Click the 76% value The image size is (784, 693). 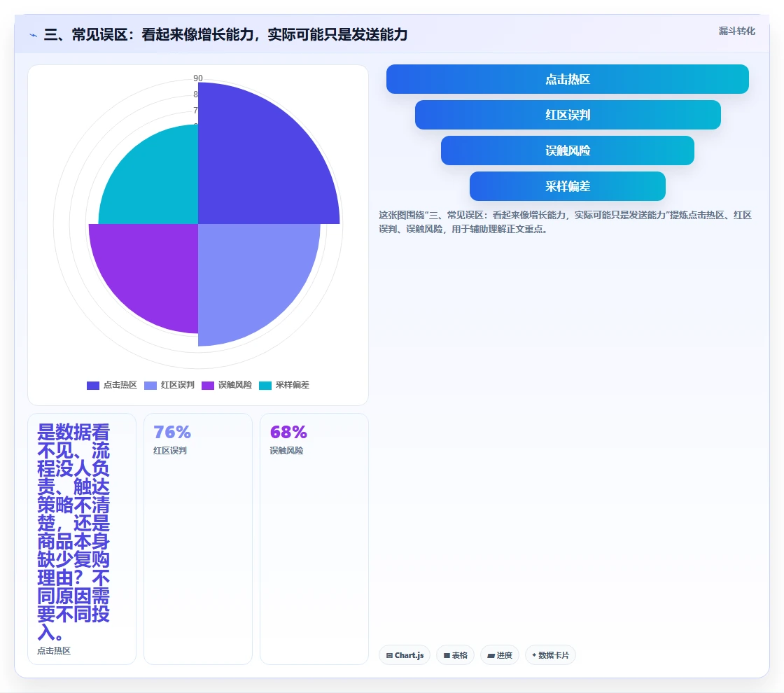click(x=172, y=432)
